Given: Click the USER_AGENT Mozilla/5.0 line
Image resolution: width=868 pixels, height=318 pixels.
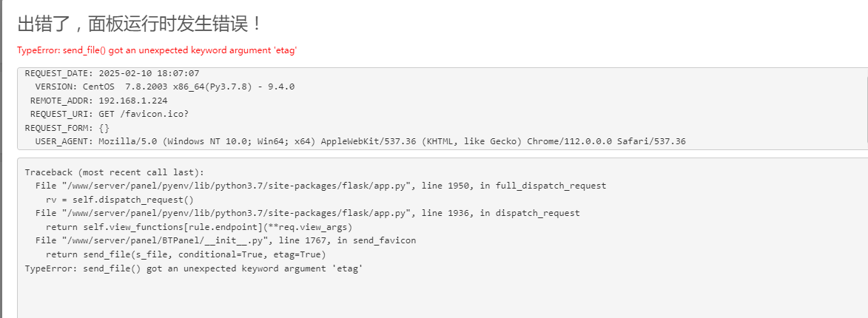Looking at the screenshot, I should click(360, 141).
